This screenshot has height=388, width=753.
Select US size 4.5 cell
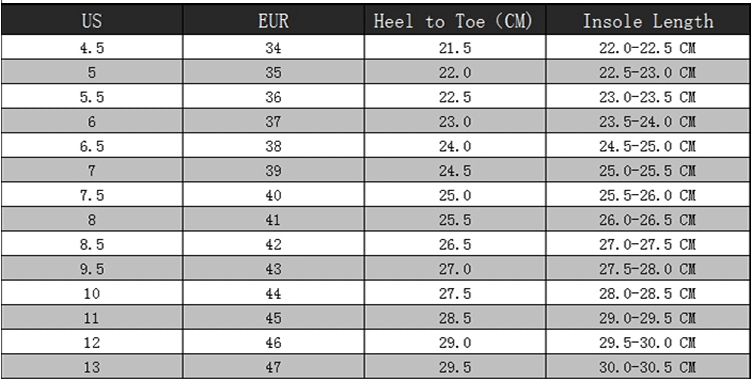point(92,48)
